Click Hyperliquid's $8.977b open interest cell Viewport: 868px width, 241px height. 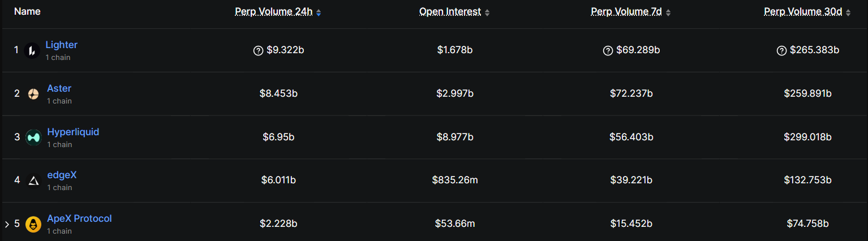pyautogui.click(x=455, y=137)
